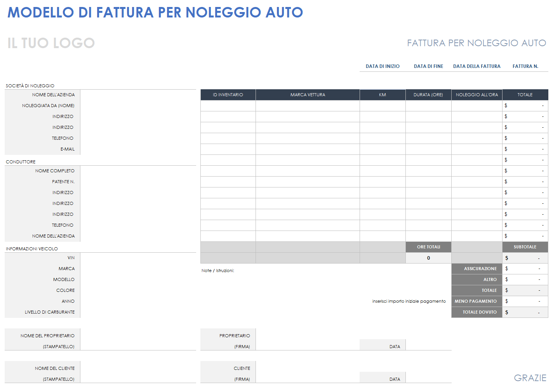Screen dimensions: 553x392
Task: Click the 'KM' column header
Action: tap(383, 95)
